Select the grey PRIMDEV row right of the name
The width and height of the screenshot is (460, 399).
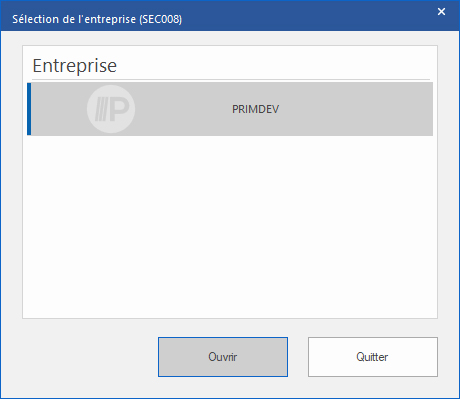pos(356,109)
